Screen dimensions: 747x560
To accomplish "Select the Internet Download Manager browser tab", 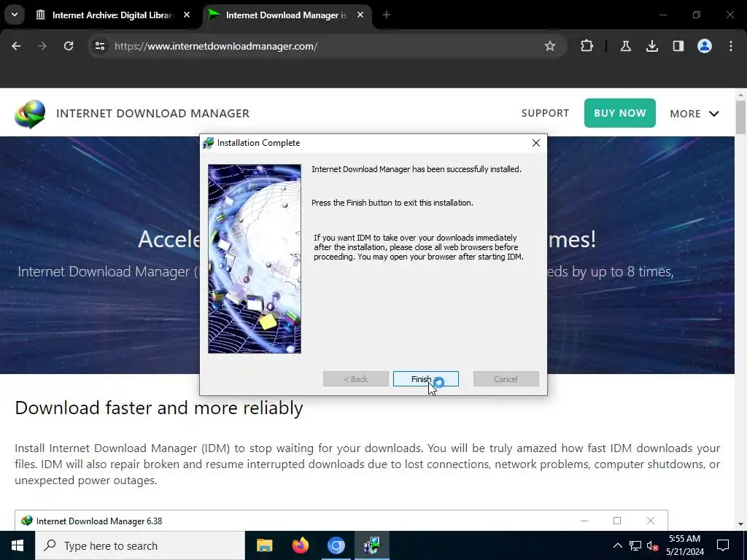I will [x=286, y=15].
